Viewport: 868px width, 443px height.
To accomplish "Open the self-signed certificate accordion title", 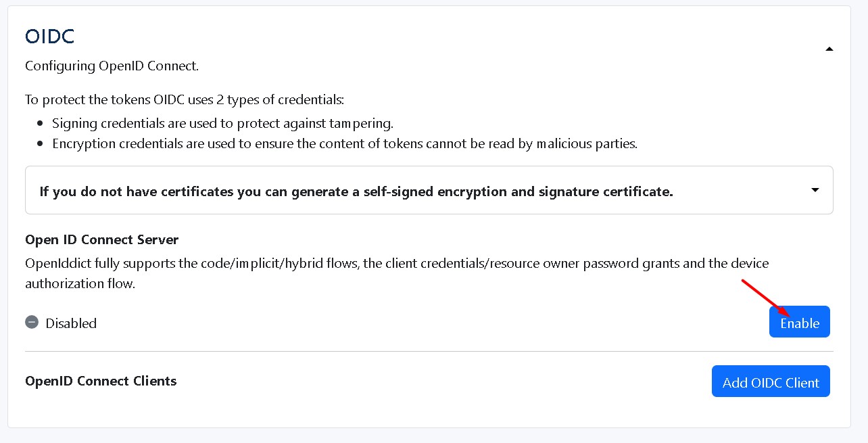I will [356, 191].
